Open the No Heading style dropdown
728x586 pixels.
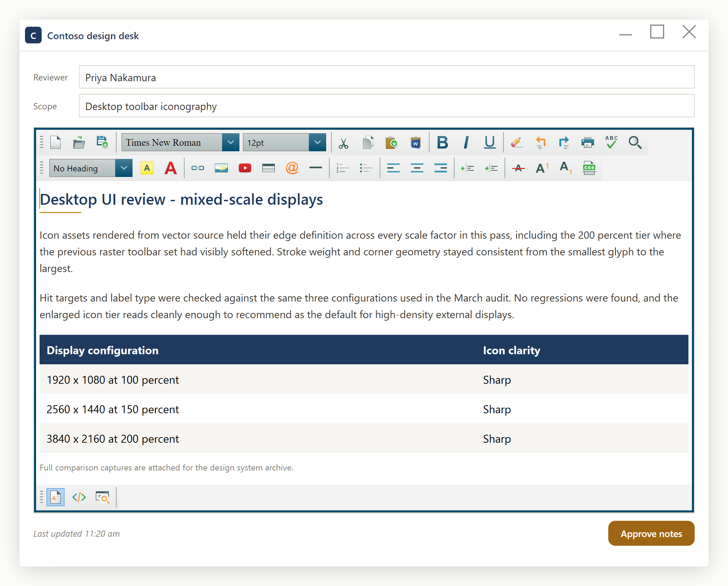pos(91,168)
